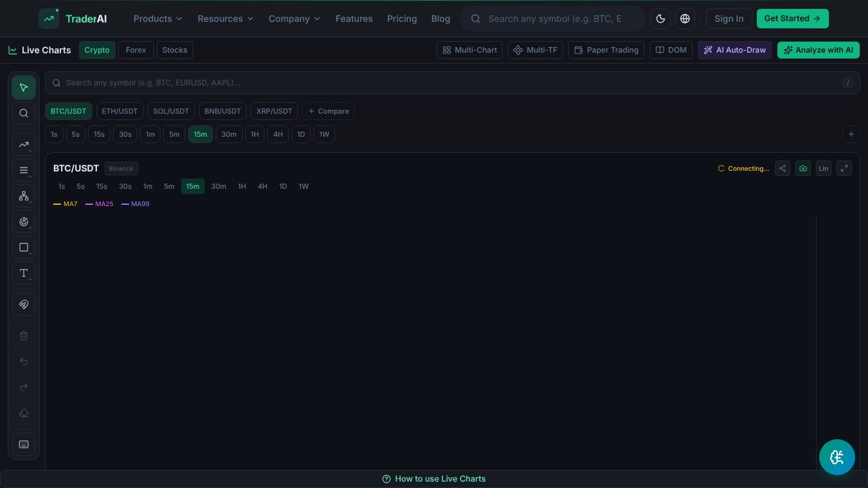Select the text annotation tool
868x488 pixels.
click(24, 273)
